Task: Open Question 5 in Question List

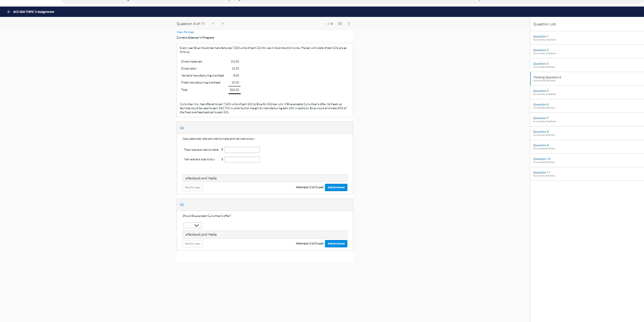Action: pyautogui.click(x=541, y=91)
